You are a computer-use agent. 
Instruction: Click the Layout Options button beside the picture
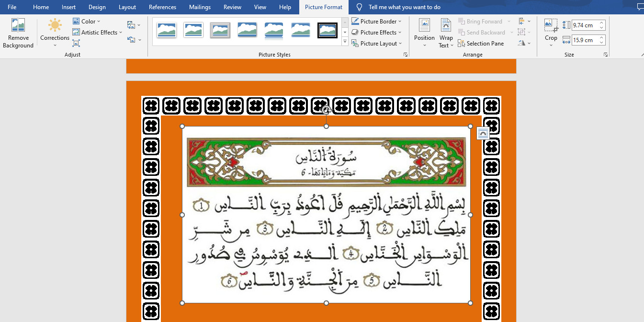[483, 134]
